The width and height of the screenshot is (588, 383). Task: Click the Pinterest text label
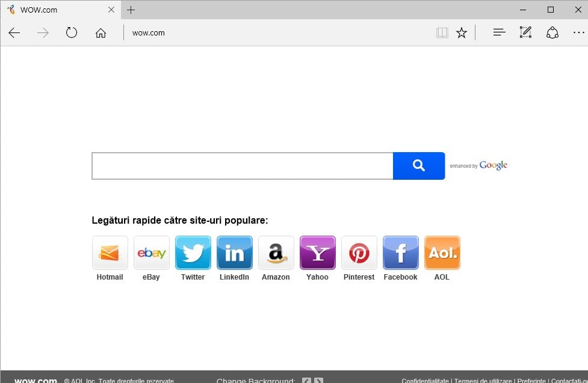click(359, 277)
